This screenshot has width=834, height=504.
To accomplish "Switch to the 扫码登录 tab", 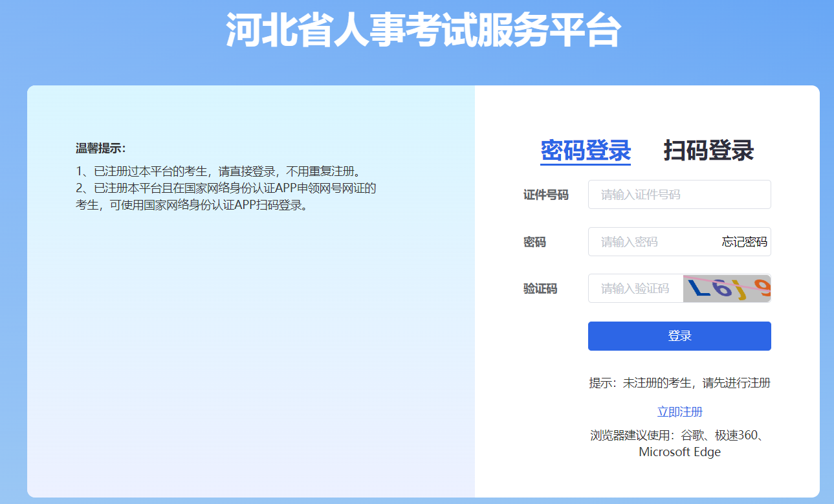I will 708,150.
